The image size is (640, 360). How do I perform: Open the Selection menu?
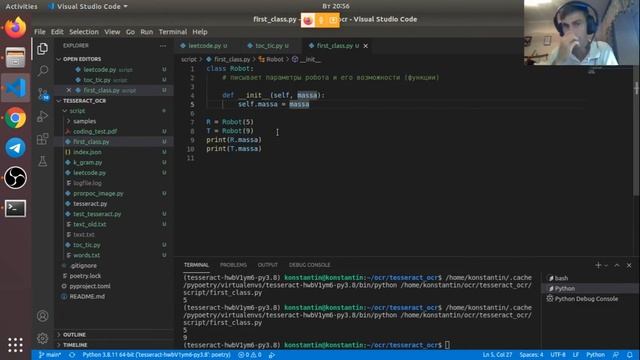coord(84,32)
